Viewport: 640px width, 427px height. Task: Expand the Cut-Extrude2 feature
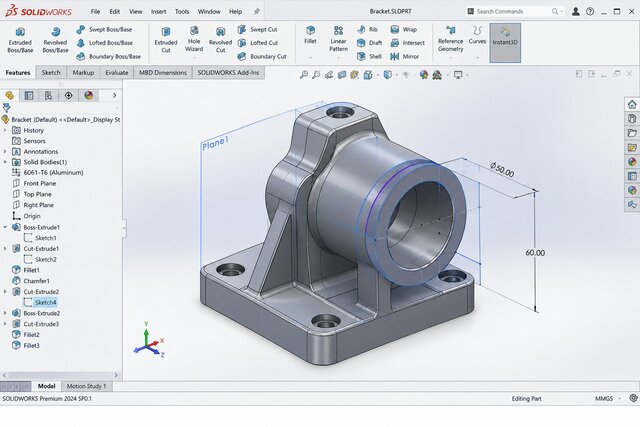5,291
